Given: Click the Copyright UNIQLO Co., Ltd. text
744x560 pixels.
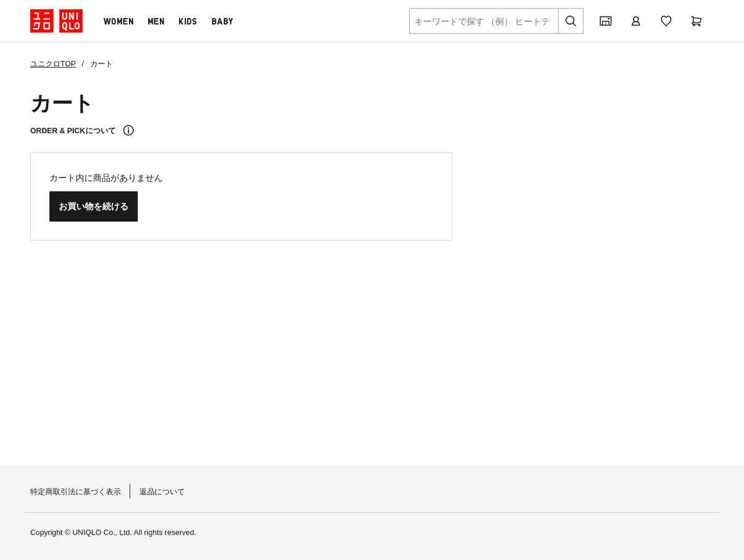Looking at the screenshot, I should coord(113,532).
